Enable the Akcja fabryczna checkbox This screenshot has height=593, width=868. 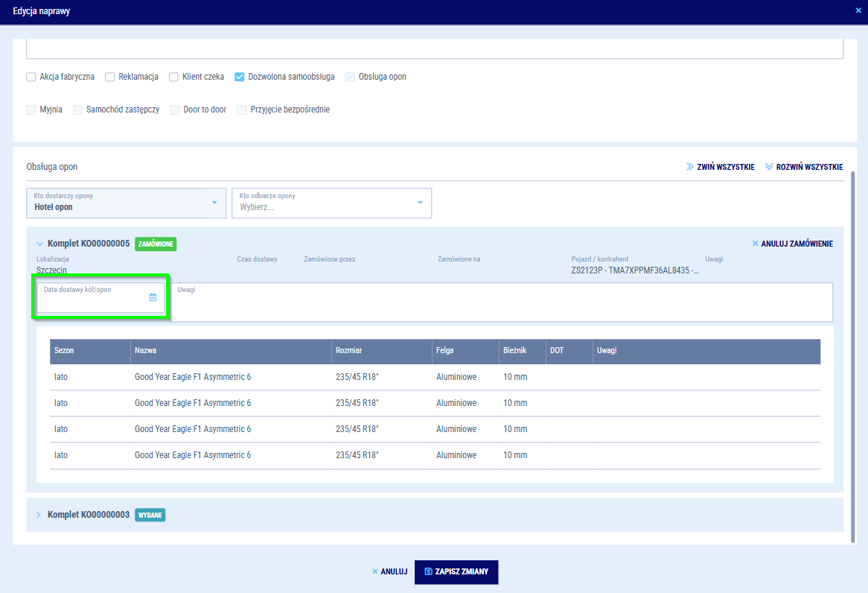31,77
